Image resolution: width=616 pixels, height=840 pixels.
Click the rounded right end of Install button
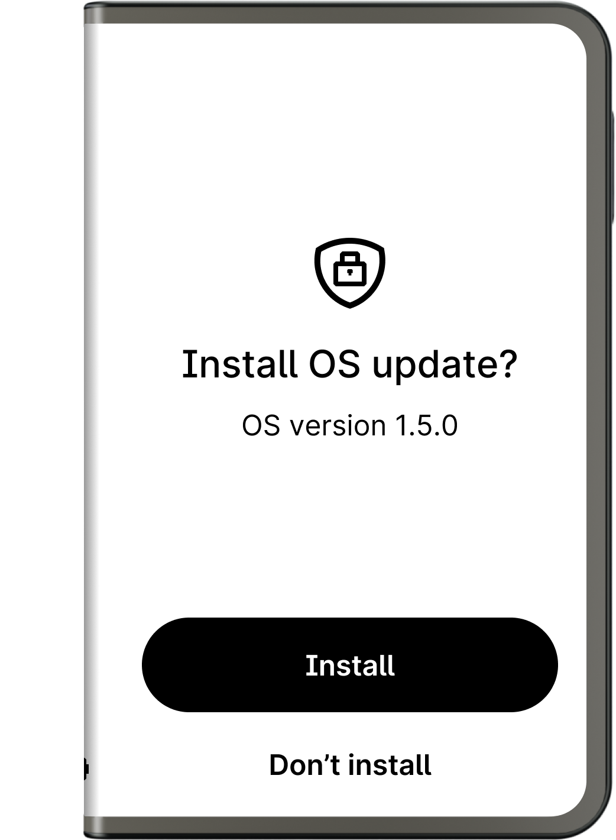[534, 665]
